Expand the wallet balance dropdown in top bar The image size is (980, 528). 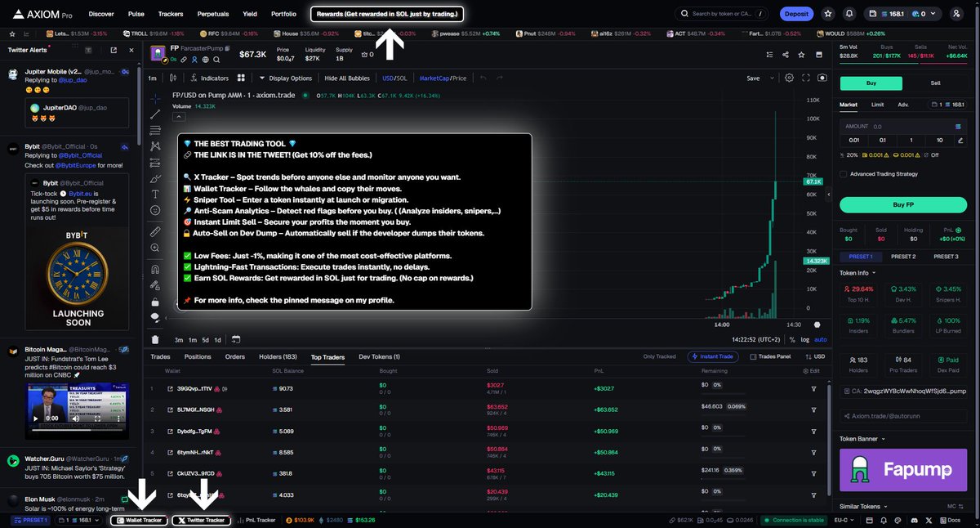pos(934,14)
